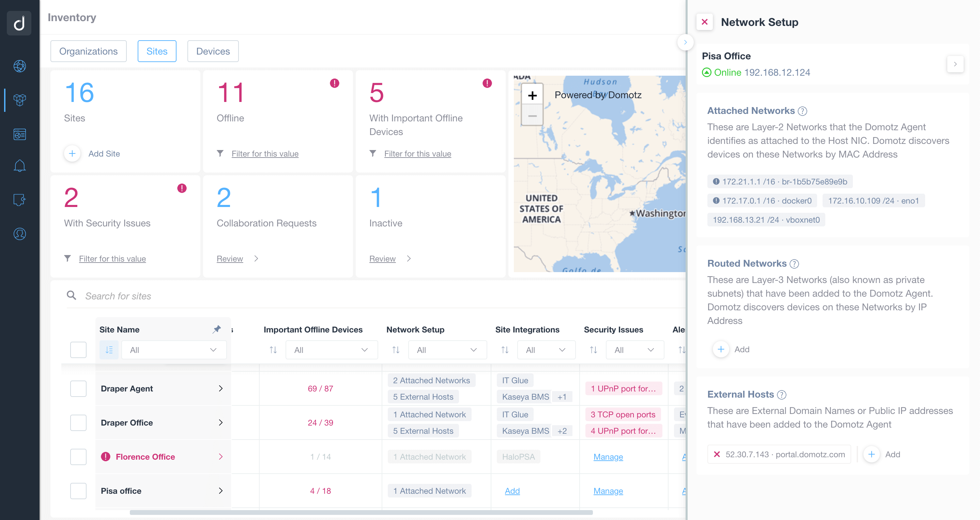
Task: Click the Attached Networks help icon
Action: click(802, 111)
